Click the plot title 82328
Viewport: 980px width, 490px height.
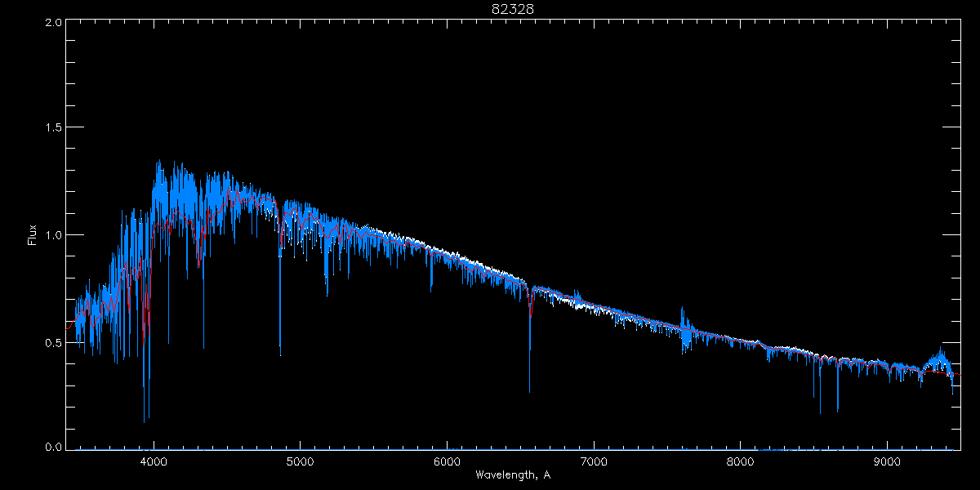(513, 9)
